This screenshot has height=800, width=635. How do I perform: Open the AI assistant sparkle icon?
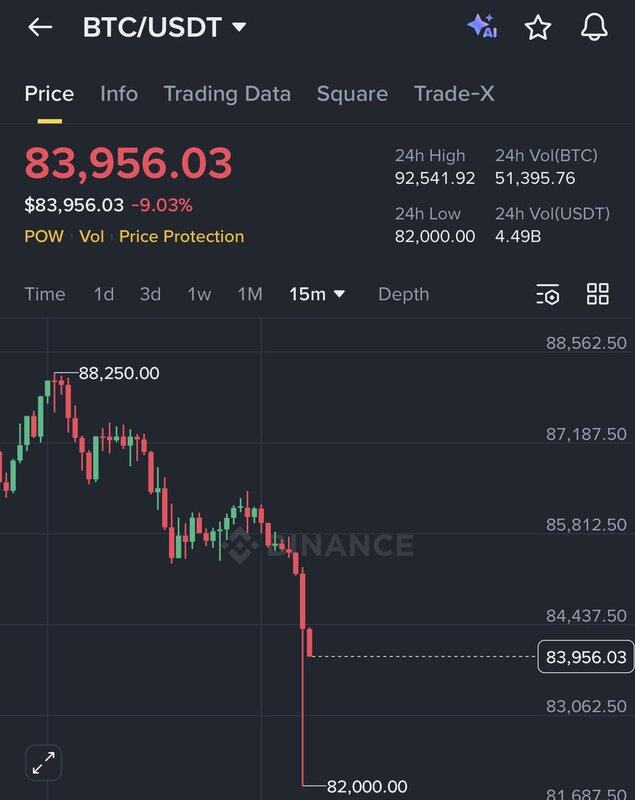click(x=482, y=27)
